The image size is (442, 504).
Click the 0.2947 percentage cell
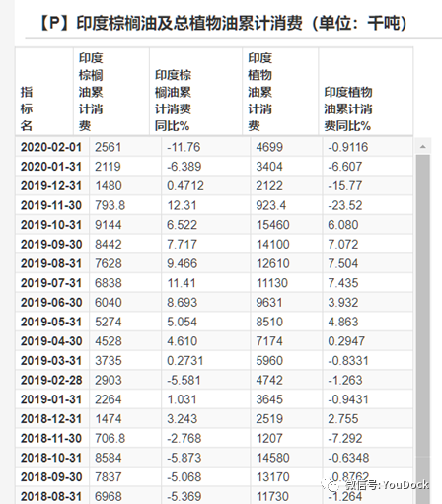pyautogui.click(x=368, y=341)
